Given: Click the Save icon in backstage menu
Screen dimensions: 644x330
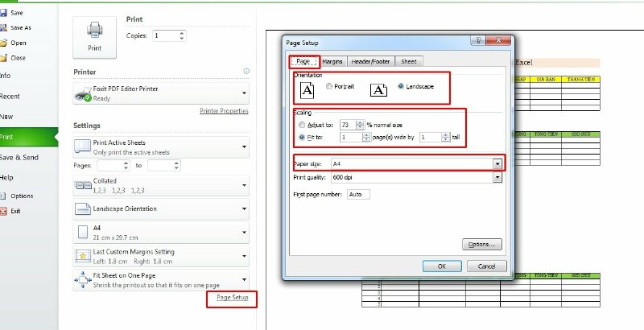Looking at the screenshot, I should pyautogui.click(x=3, y=13).
